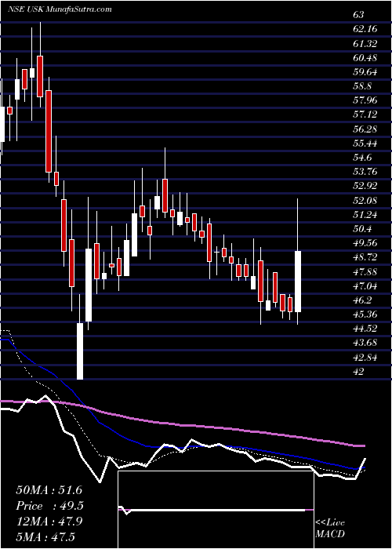The width and height of the screenshot is (392, 549).
Task: Click the 46.2 price axis label
Action: 363,300
